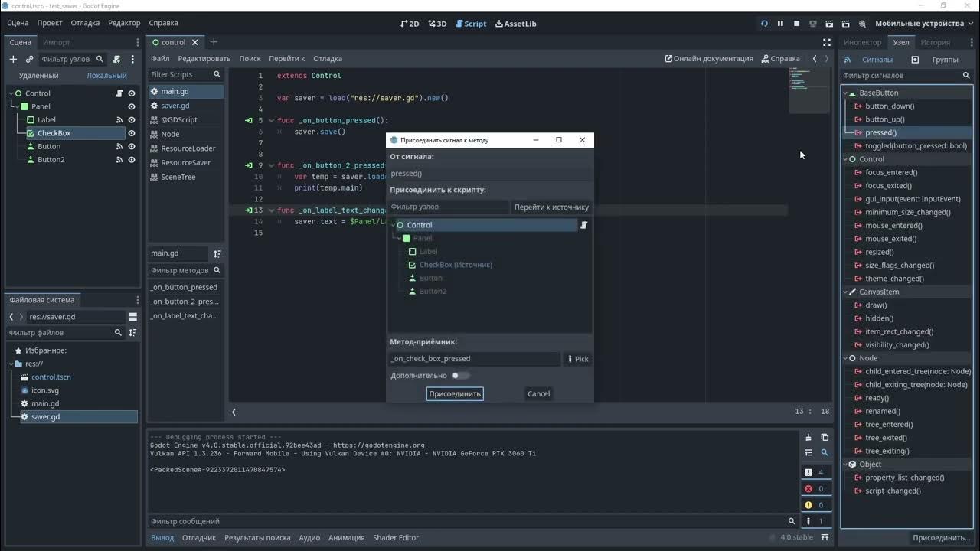980x551 pixels.
Task: Add a new child node with the plus icon
Action: click(x=13, y=59)
